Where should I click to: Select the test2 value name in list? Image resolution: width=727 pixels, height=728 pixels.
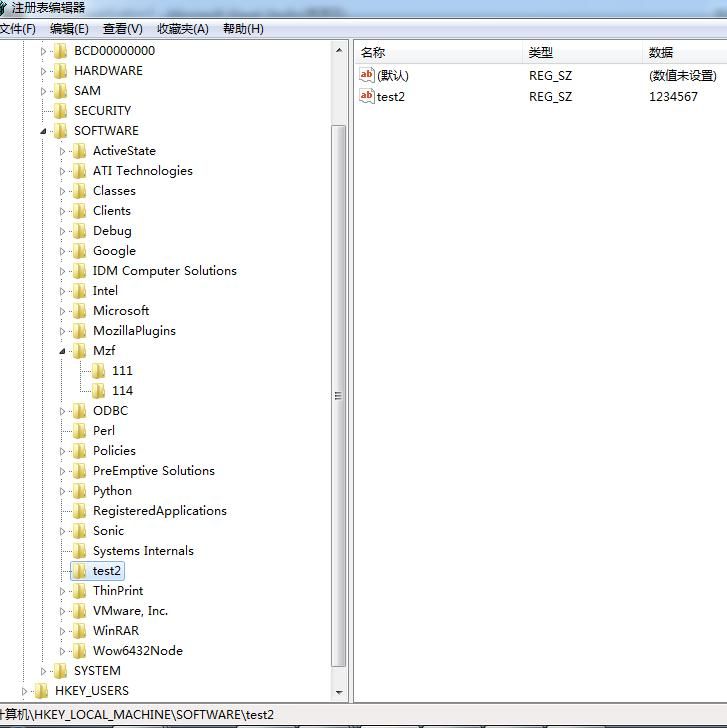(391, 97)
